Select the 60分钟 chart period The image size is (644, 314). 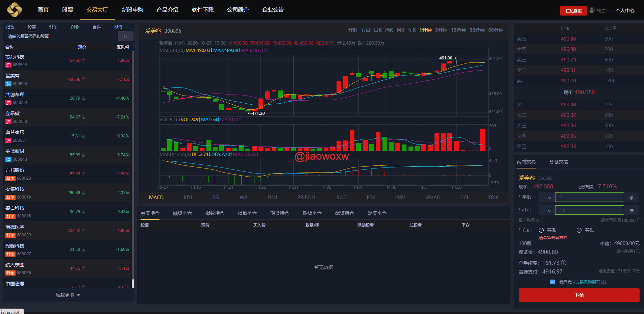pos(496,30)
